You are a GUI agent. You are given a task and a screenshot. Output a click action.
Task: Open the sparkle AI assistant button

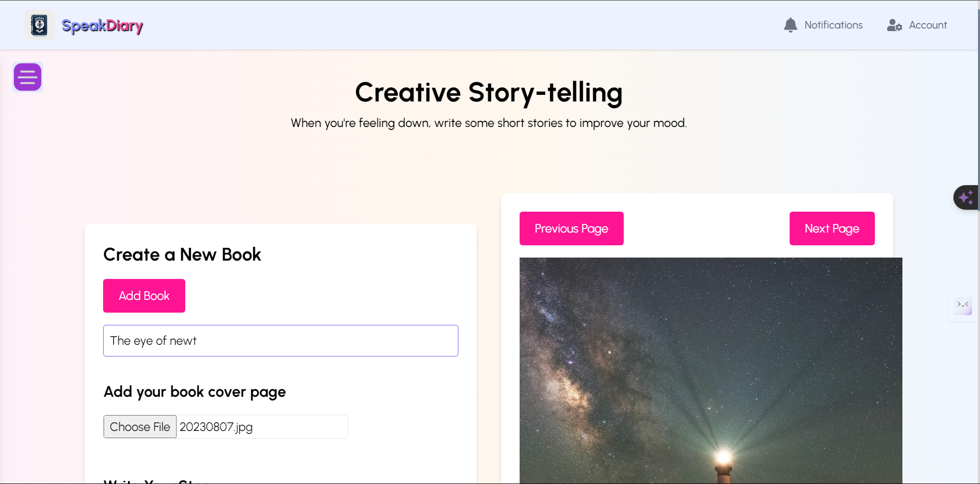point(966,197)
